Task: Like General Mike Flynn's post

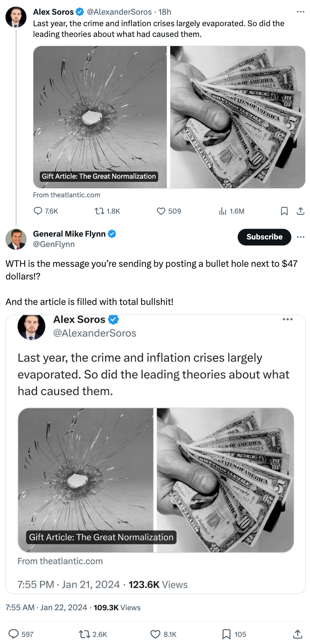Action: (155, 634)
